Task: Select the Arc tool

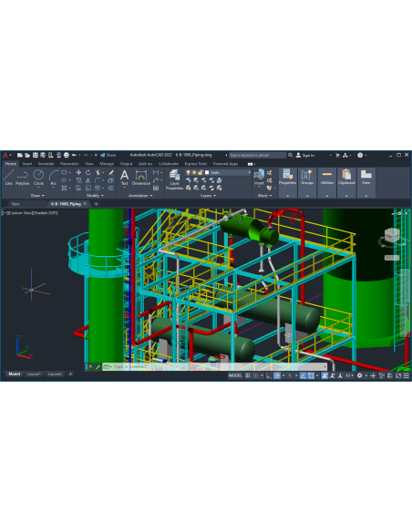Action: 53,178
